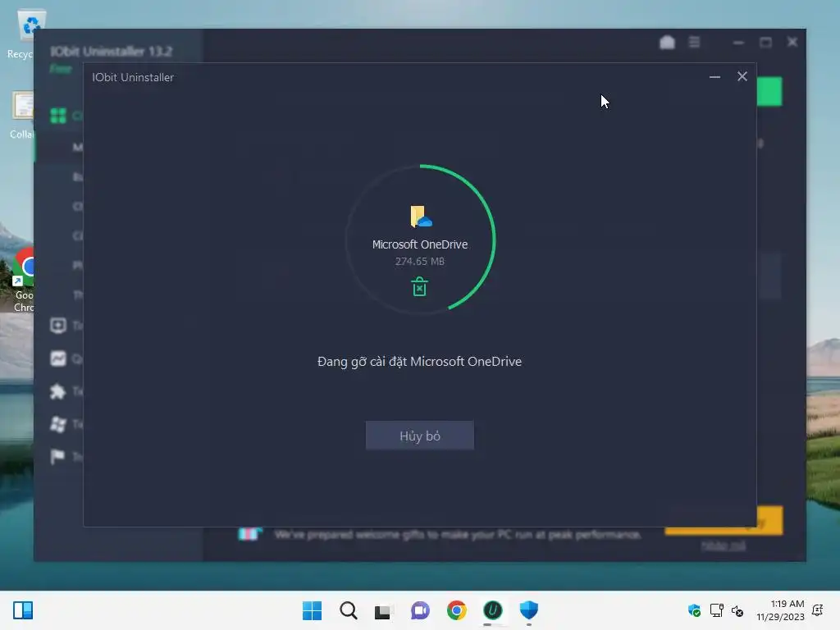Open the clock showing 1:19 AM

pos(781,610)
